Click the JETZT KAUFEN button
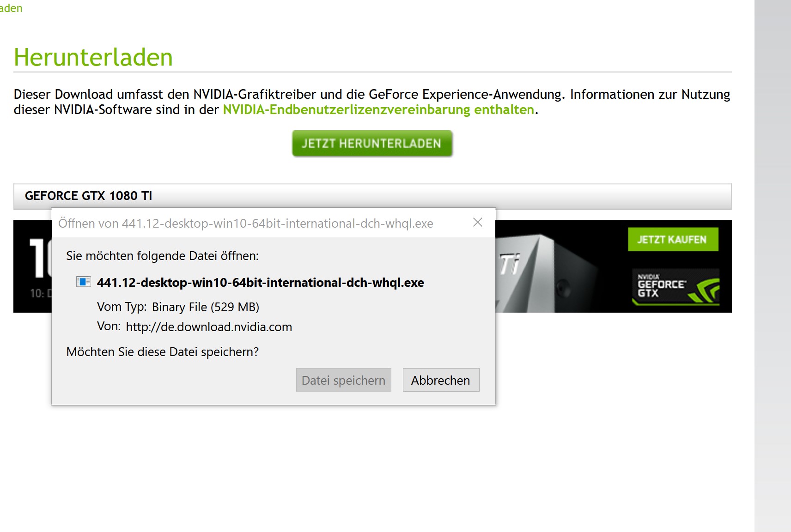 pos(673,239)
